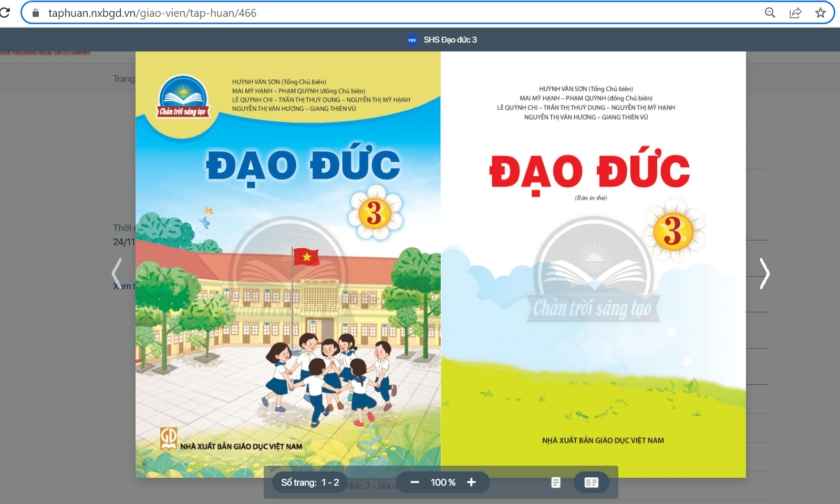Image resolution: width=840 pixels, height=504 pixels.
Task: Open the browser zoom magnifier icon
Action: 770,13
